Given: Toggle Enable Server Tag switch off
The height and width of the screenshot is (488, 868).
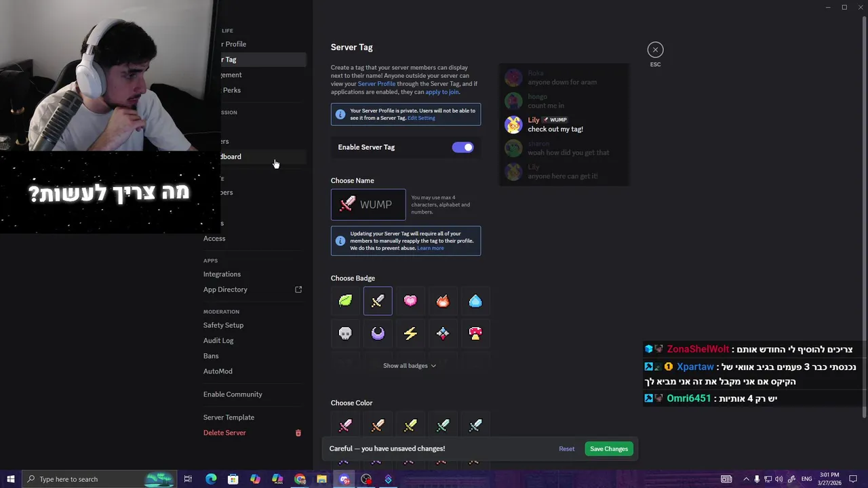Looking at the screenshot, I should click(462, 147).
